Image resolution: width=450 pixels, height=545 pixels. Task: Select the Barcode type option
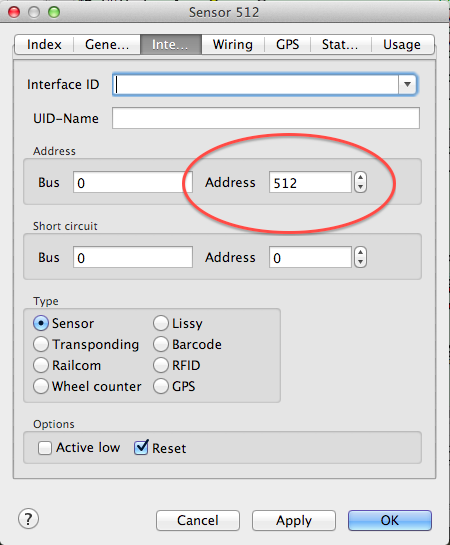[161, 344]
